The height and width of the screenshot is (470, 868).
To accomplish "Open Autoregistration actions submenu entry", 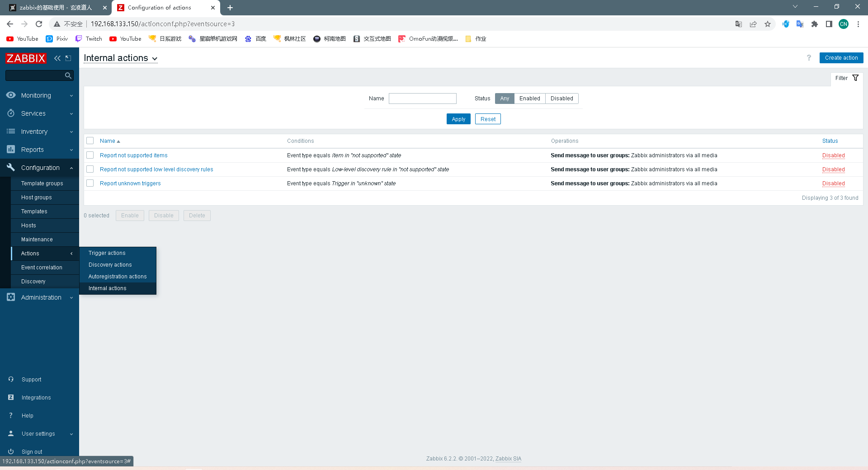I will click(x=118, y=277).
